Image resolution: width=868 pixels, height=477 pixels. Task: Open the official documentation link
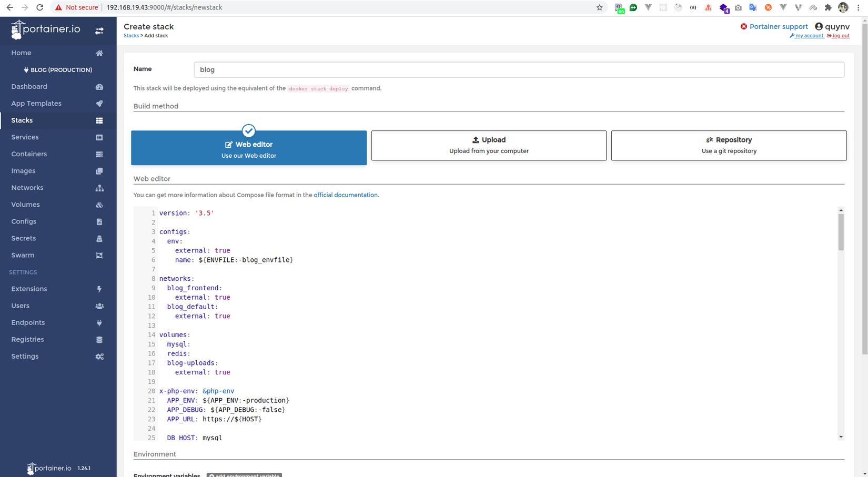345,195
